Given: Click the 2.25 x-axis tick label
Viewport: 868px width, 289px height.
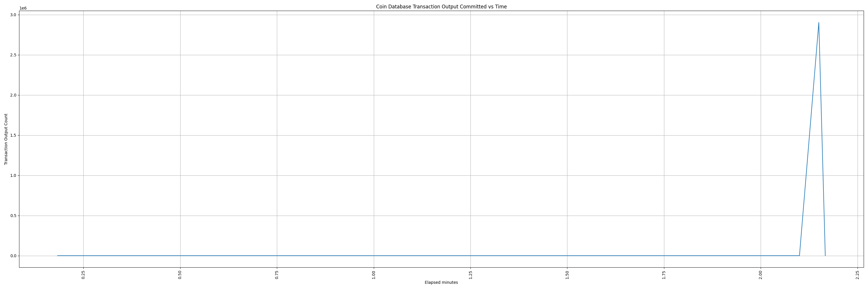Looking at the screenshot, I should [x=858, y=275].
